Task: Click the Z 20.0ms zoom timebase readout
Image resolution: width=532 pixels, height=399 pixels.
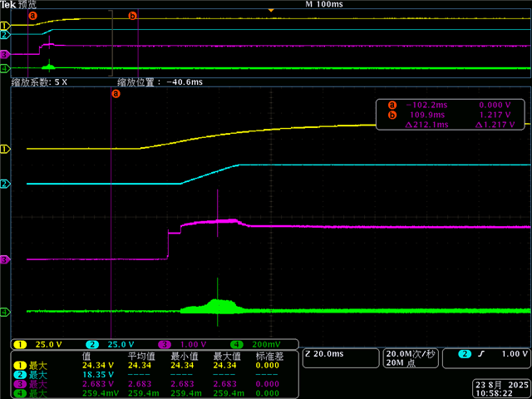Action: [x=324, y=354]
